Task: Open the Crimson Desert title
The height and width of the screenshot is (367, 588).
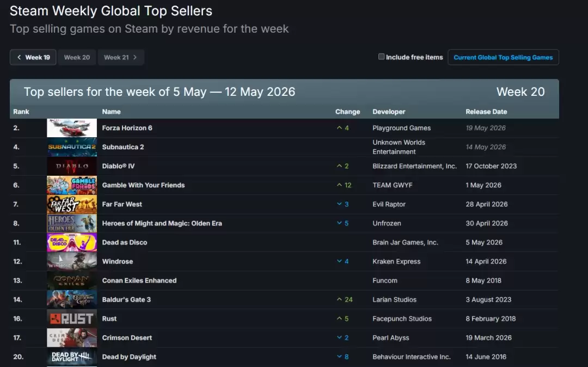Action: [127, 338]
